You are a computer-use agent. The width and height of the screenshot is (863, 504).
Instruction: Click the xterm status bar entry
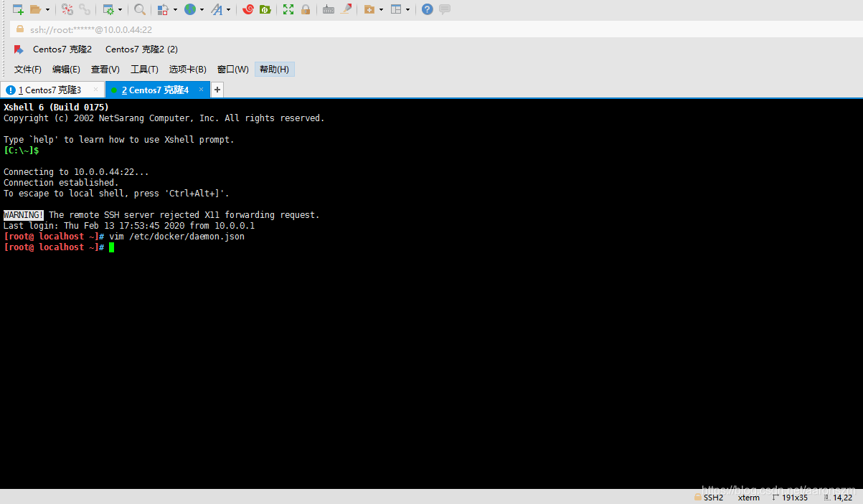pos(748,497)
